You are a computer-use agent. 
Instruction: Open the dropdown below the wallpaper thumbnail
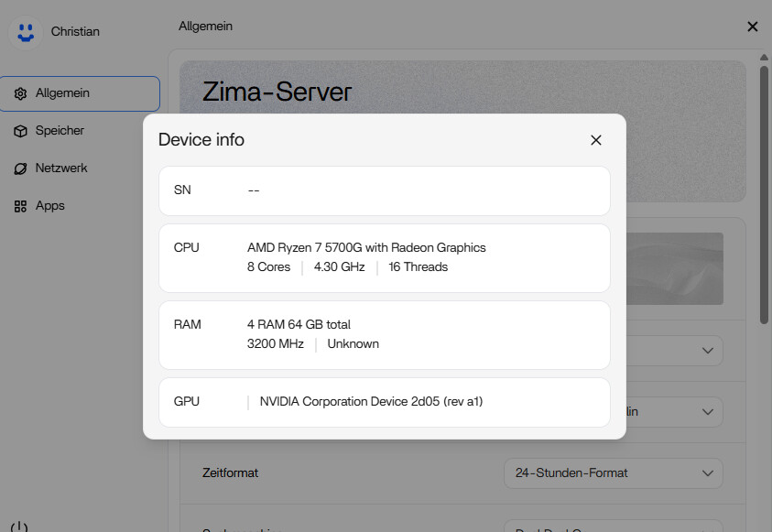point(676,351)
